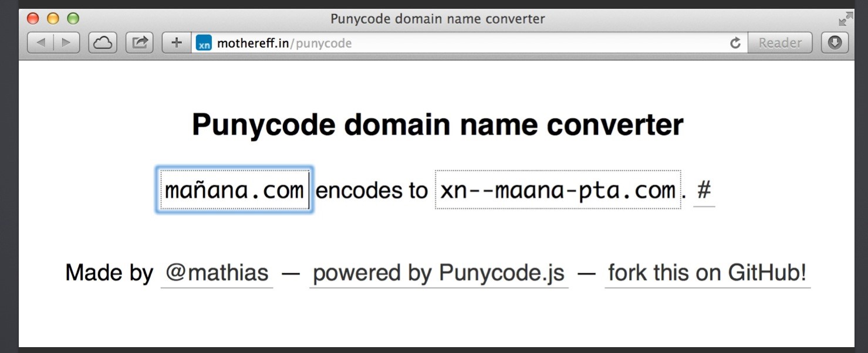Reload the page with refresh icon

click(735, 43)
